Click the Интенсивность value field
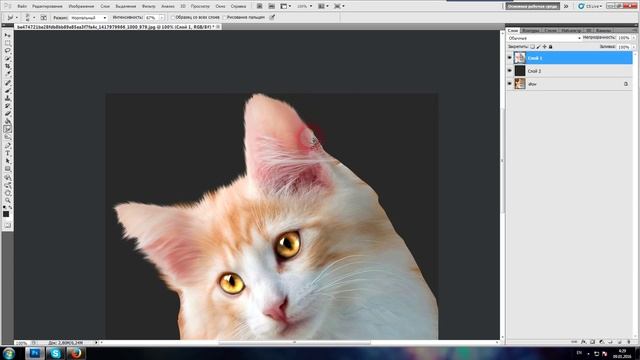 pos(151,18)
